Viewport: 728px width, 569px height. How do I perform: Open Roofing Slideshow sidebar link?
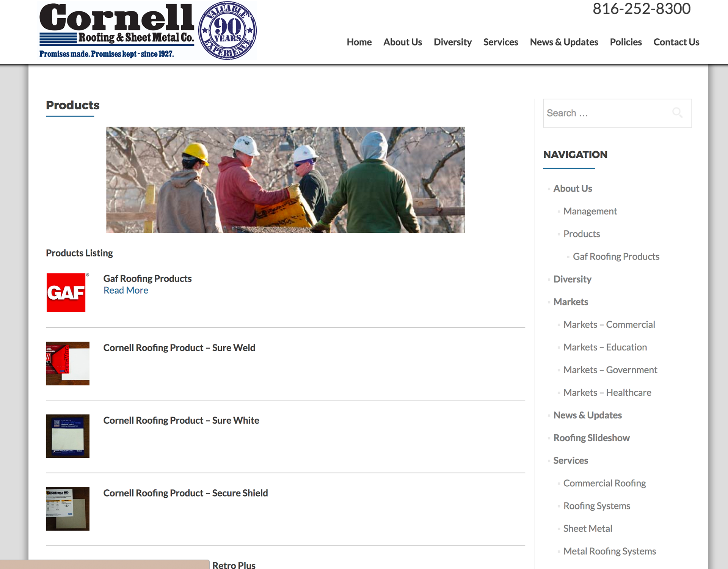[x=591, y=438]
